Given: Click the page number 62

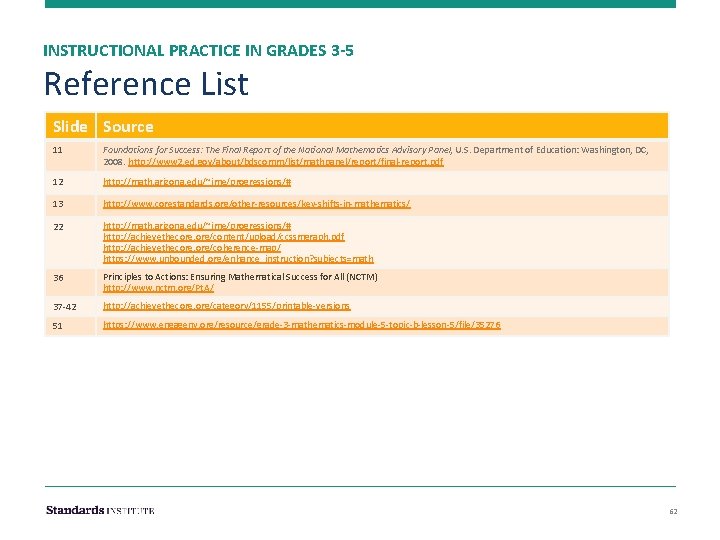Looking at the screenshot, I should tap(673, 512).
